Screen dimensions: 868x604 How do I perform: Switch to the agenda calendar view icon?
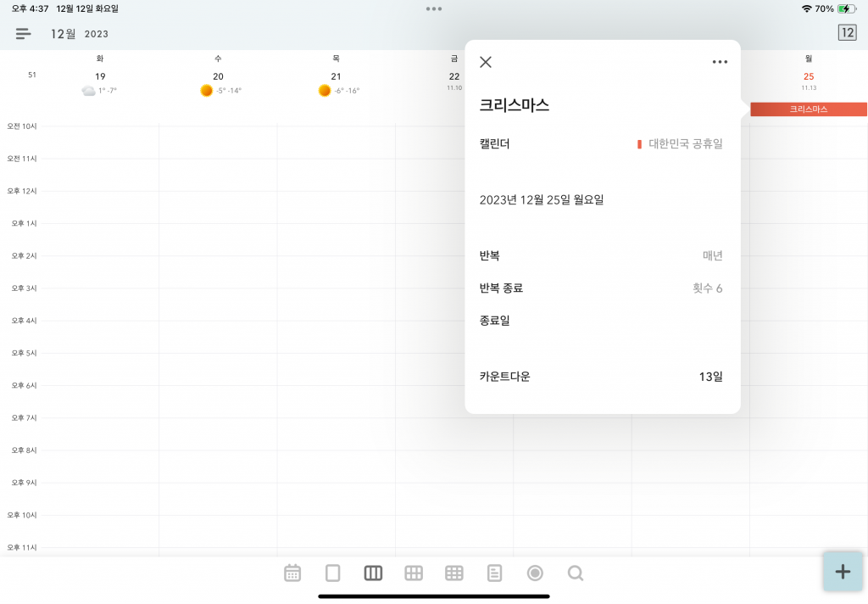292,573
